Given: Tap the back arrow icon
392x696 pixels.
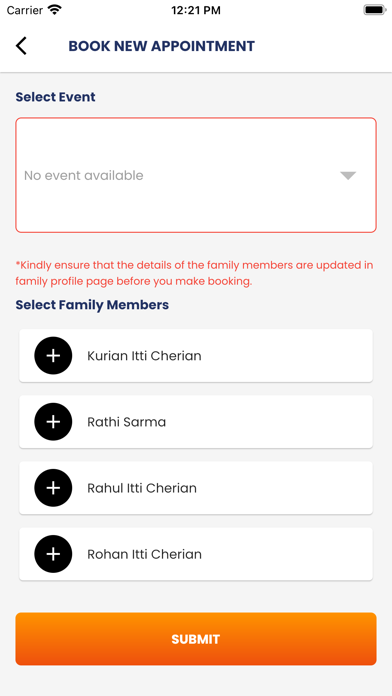Looking at the screenshot, I should click(21, 46).
